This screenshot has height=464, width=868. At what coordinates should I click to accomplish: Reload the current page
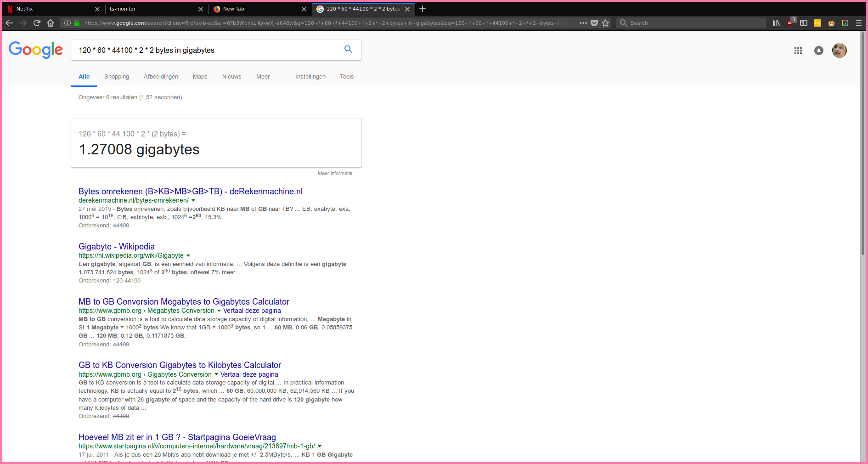click(37, 23)
